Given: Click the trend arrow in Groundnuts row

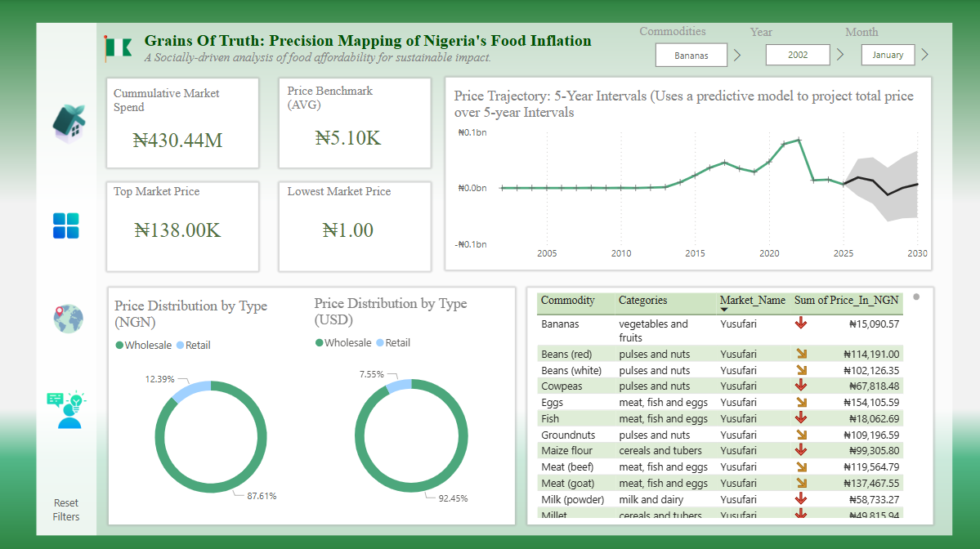Looking at the screenshot, I should 801,435.
